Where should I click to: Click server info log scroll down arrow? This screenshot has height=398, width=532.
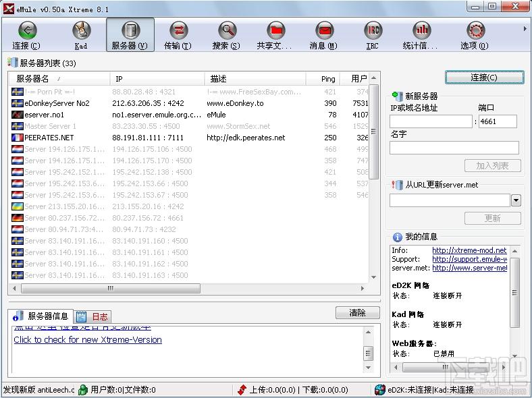[x=368, y=368]
